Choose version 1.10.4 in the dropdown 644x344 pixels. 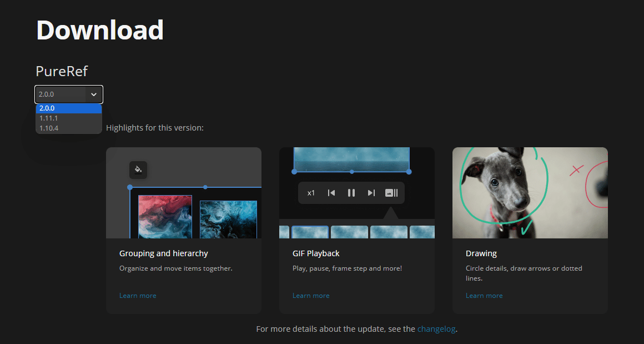click(69, 128)
